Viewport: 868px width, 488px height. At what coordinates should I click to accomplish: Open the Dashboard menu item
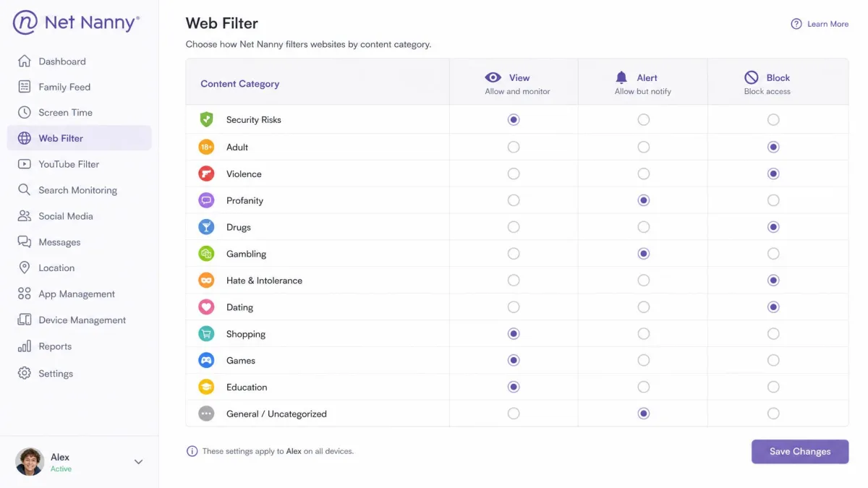[x=80, y=61]
